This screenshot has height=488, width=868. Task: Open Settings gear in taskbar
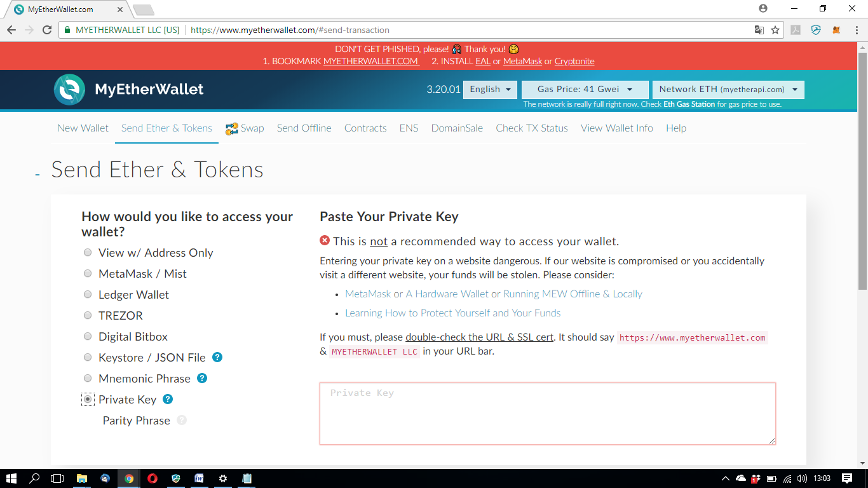click(x=223, y=478)
